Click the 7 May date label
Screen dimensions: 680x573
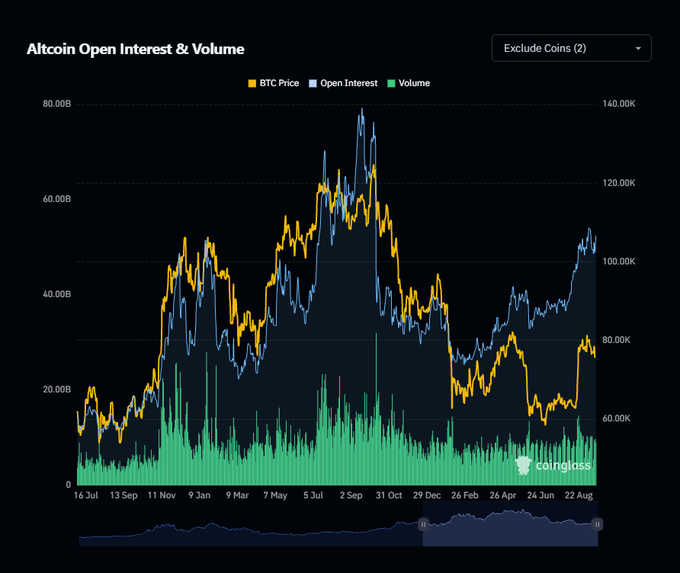[275, 495]
